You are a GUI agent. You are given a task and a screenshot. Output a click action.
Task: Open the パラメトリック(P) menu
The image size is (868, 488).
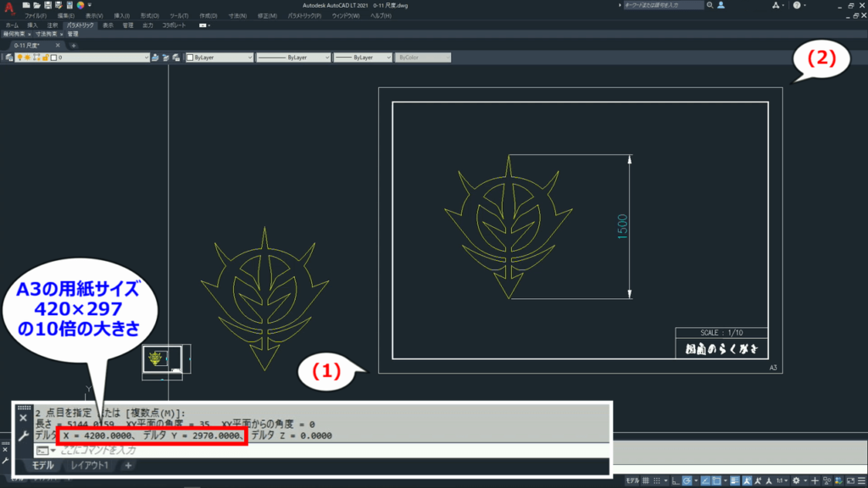click(x=304, y=16)
